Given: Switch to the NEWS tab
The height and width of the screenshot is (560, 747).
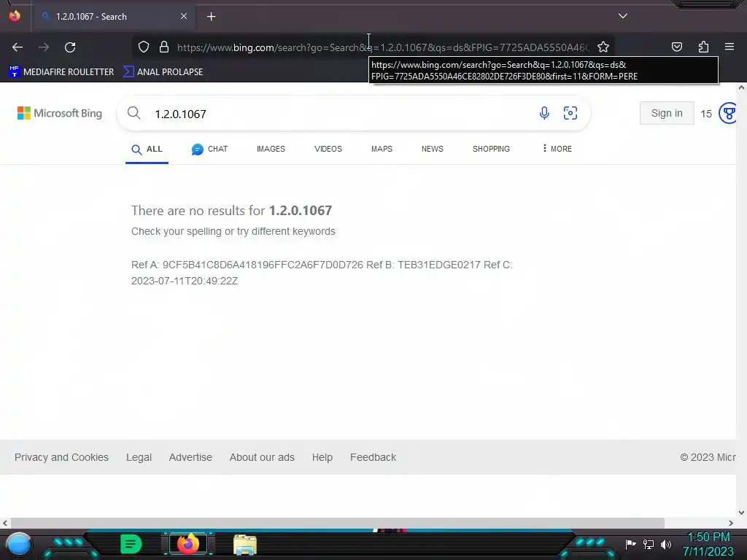Looking at the screenshot, I should pyautogui.click(x=432, y=149).
